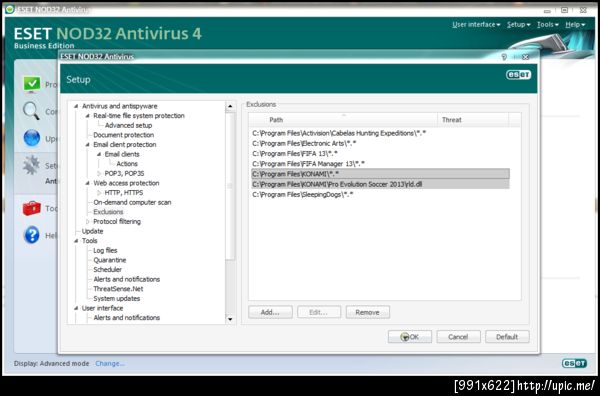Select the Cabelas Hunting Expeditions exclusion row
Screen dimensions: 600x396
380,133
